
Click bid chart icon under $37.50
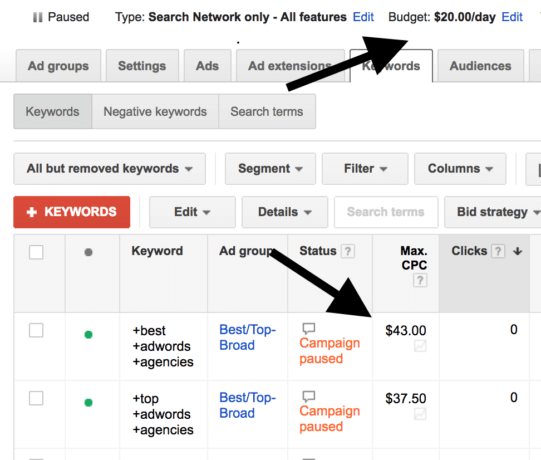(420, 414)
